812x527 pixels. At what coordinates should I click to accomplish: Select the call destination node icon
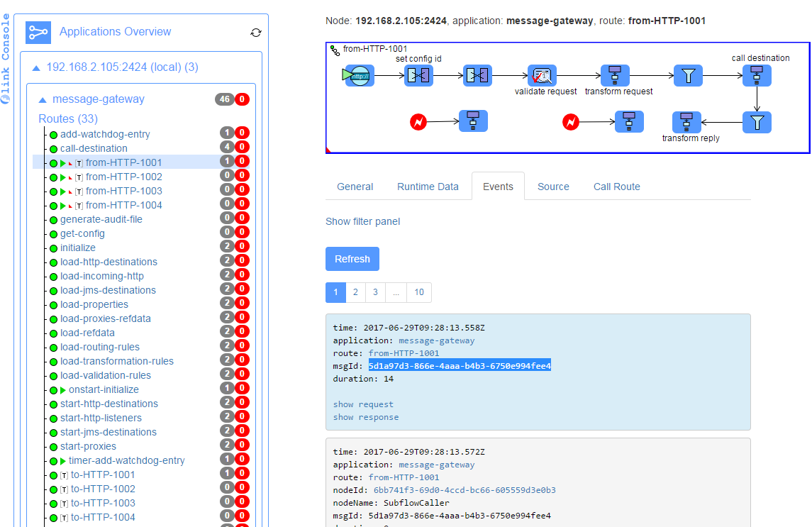757,75
